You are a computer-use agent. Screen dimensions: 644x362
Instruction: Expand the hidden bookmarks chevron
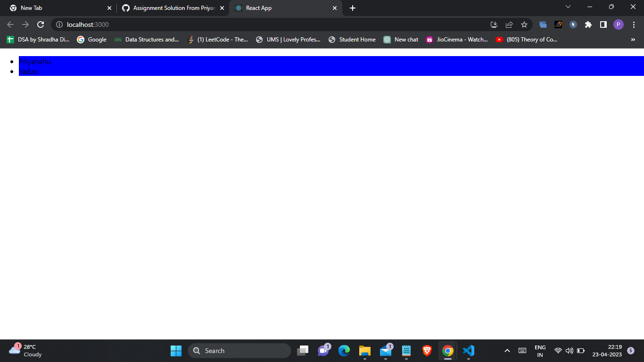click(634, 40)
